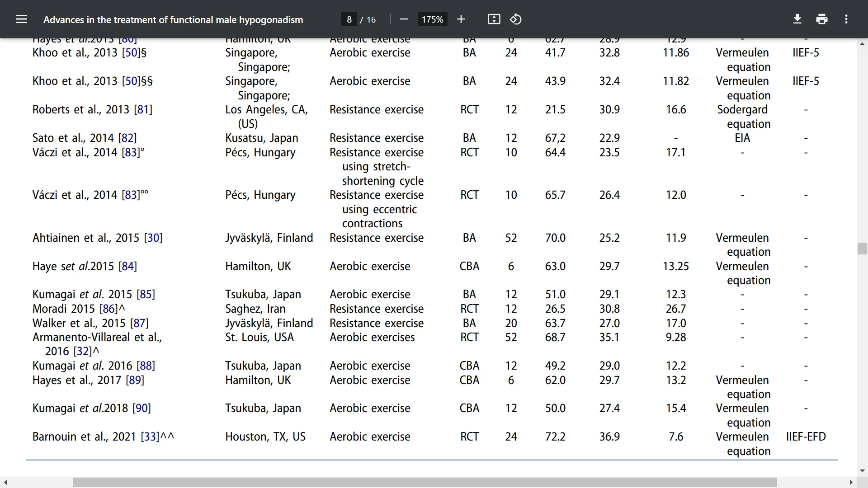Click 'IIEF-EFD' cell in Barnouin row
868x488 pixels.
point(806,437)
